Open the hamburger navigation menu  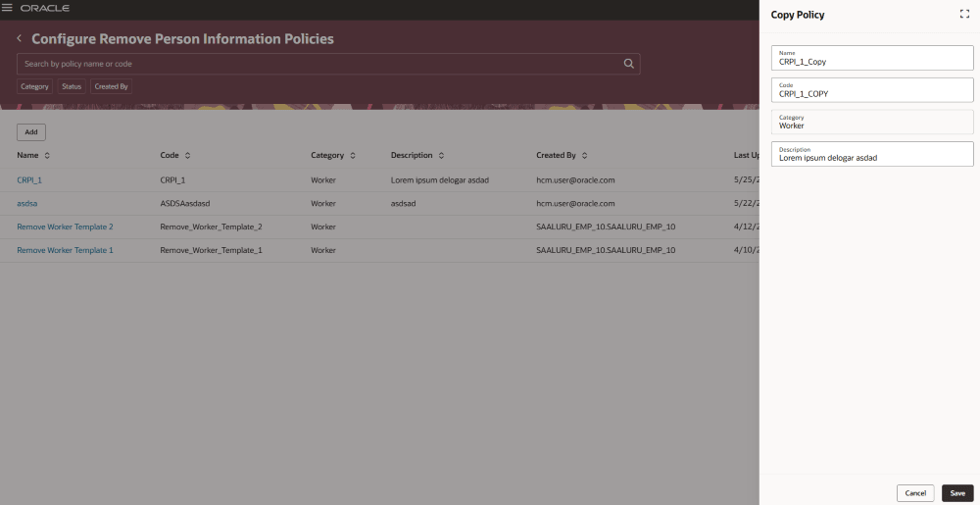pos(8,8)
